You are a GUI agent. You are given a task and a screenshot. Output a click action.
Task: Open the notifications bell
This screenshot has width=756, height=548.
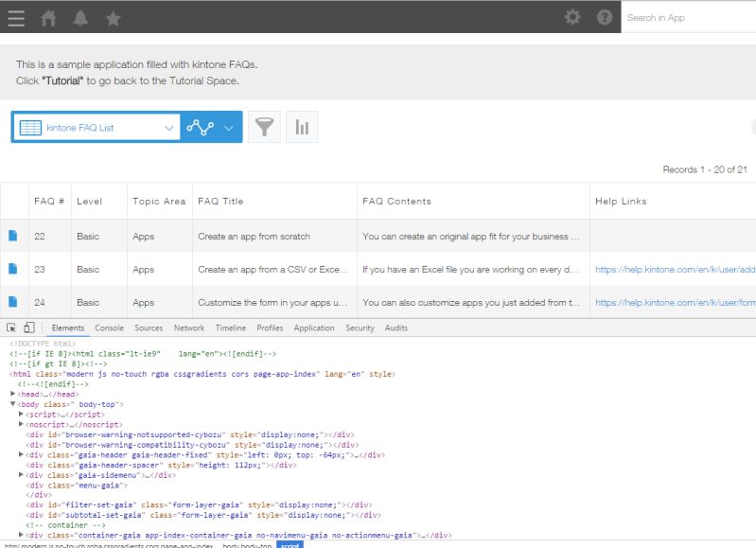coord(80,18)
